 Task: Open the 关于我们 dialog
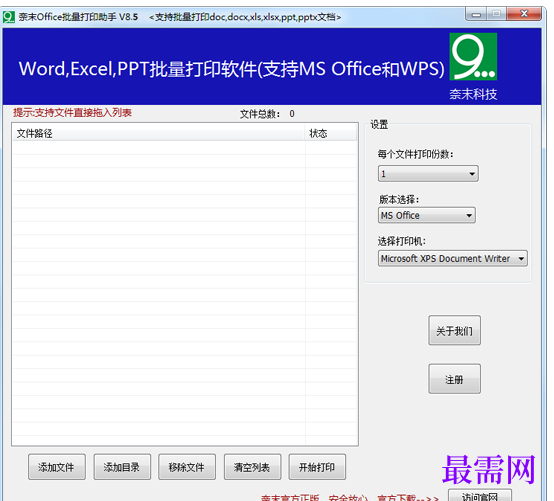click(454, 330)
